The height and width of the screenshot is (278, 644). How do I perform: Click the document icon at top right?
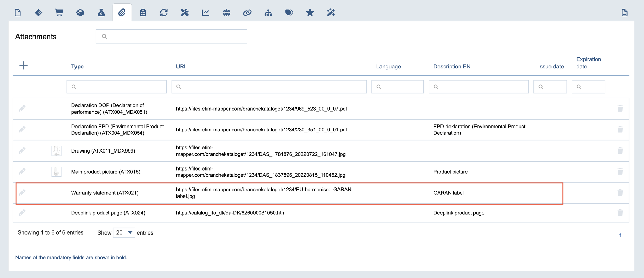tap(624, 13)
